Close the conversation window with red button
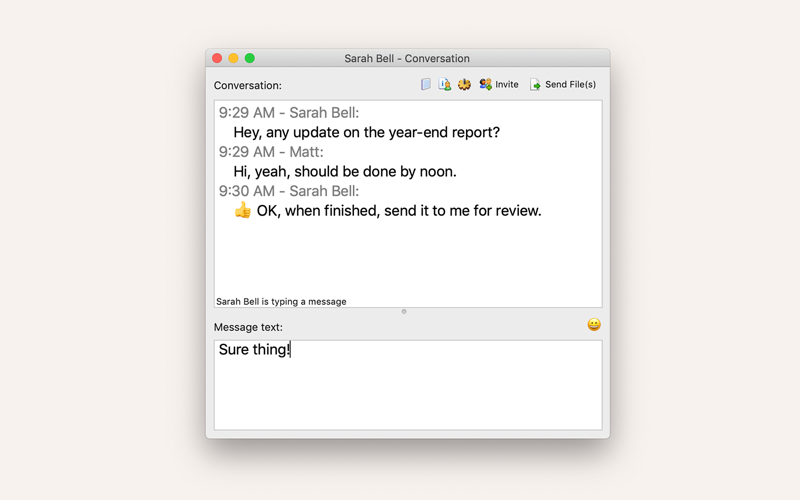The width and height of the screenshot is (800, 500). pos(217,58)
